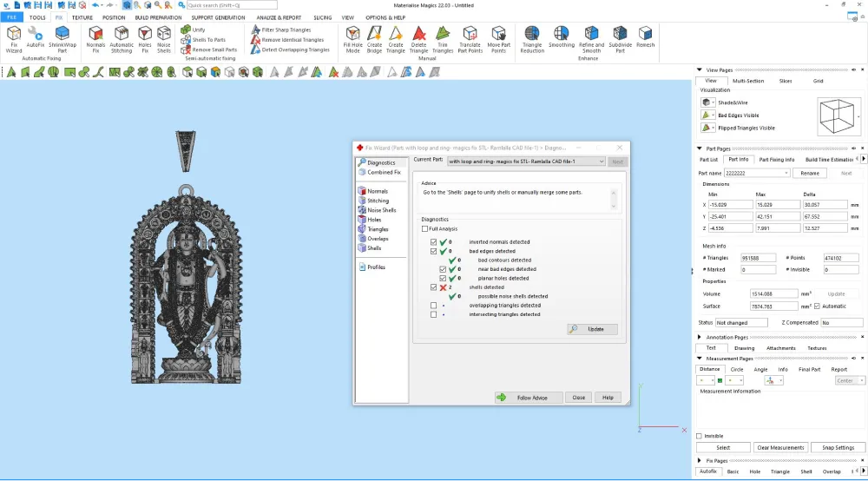Collapse the Measurement Pages panel
Screen dimensions: 868x481
click(x=699, y=358)
